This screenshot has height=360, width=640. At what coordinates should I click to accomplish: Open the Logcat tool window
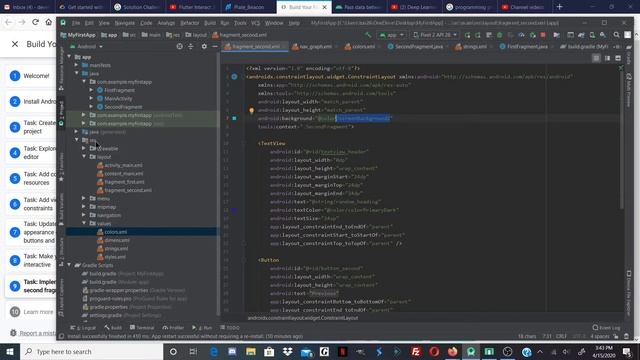(83, 328)
